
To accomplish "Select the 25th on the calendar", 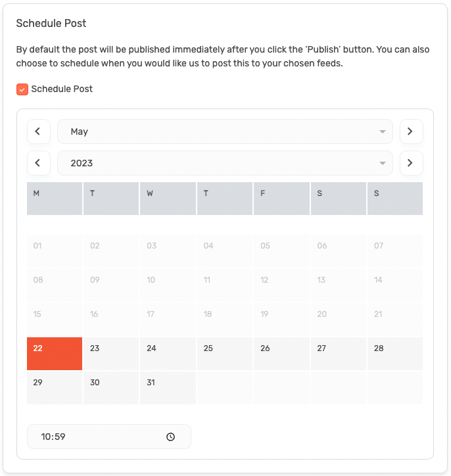I will [224, 354].
